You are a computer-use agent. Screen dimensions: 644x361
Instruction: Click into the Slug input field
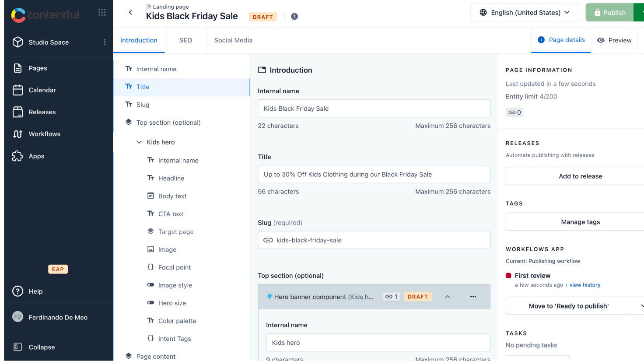pos(381,240)
